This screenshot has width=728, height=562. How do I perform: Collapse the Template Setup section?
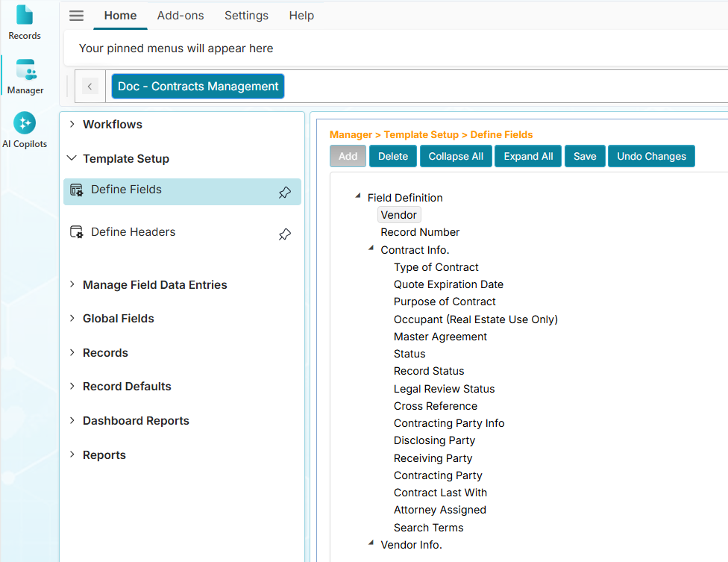[x=71, y=158]
